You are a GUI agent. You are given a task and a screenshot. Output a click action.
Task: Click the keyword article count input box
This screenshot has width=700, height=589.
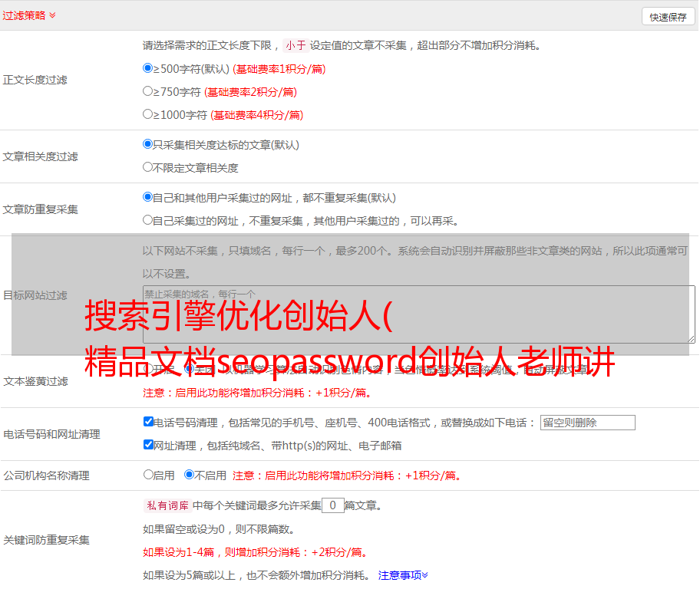(x=332, y=505)
